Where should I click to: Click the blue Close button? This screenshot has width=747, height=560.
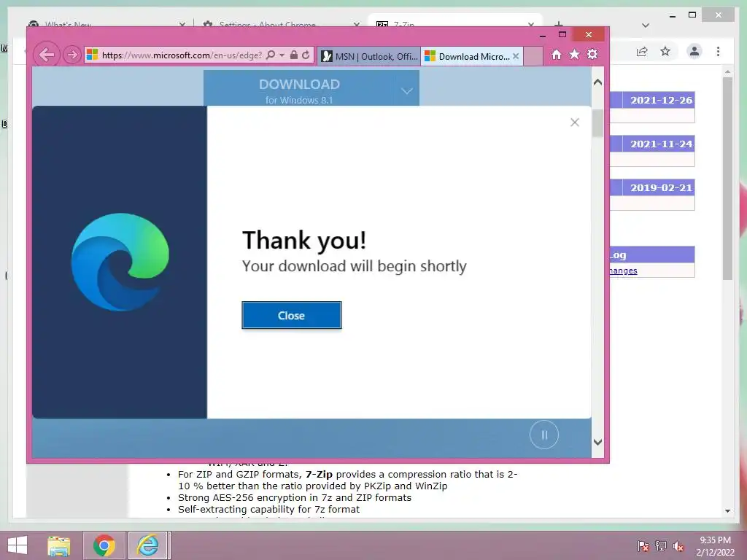pos(292,315)
